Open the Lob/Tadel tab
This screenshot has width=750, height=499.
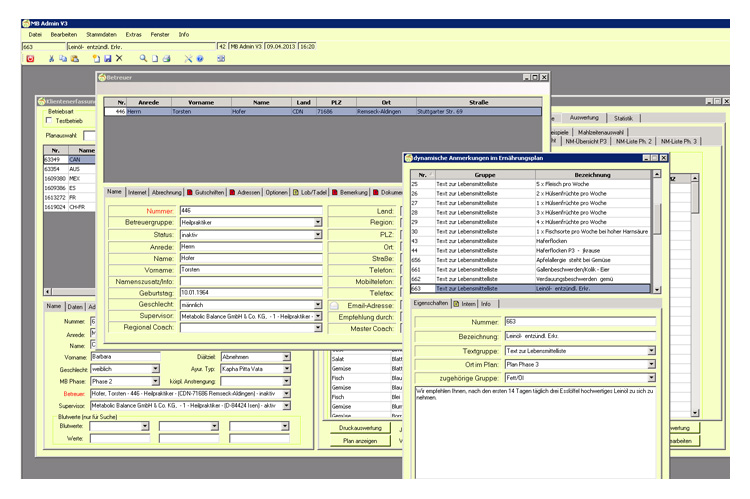309,192
